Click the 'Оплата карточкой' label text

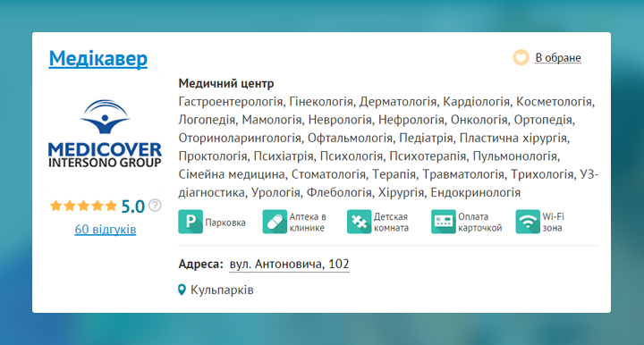click(479, 222)
